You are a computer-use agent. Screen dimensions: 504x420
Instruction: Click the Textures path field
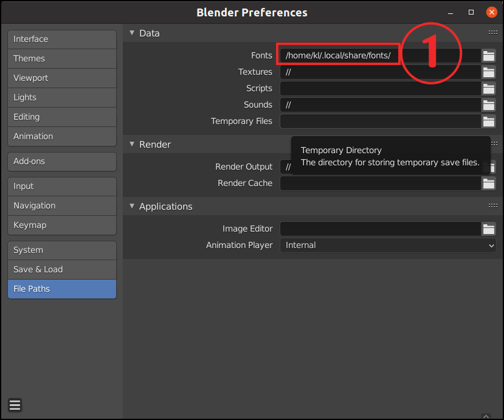point(381,72)
